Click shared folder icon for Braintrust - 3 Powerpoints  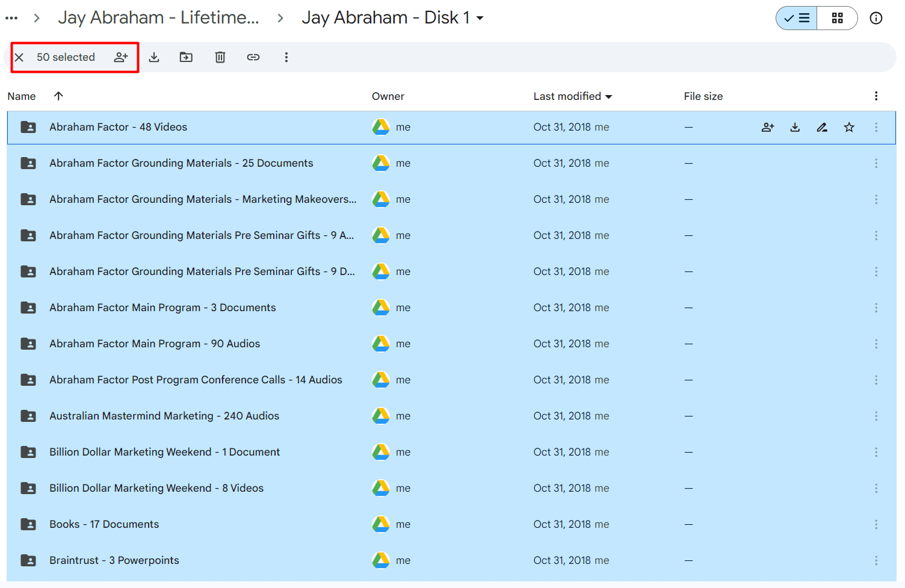28,560
